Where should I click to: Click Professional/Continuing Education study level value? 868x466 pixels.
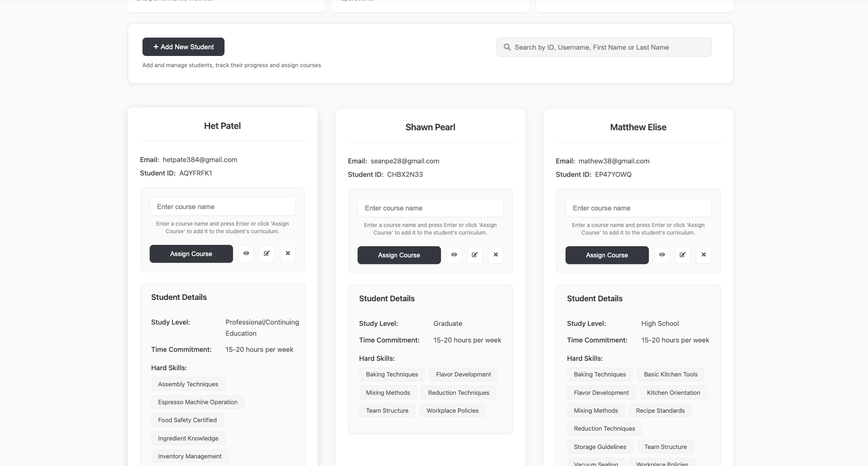pyautogui.click(x=262, y=328)
